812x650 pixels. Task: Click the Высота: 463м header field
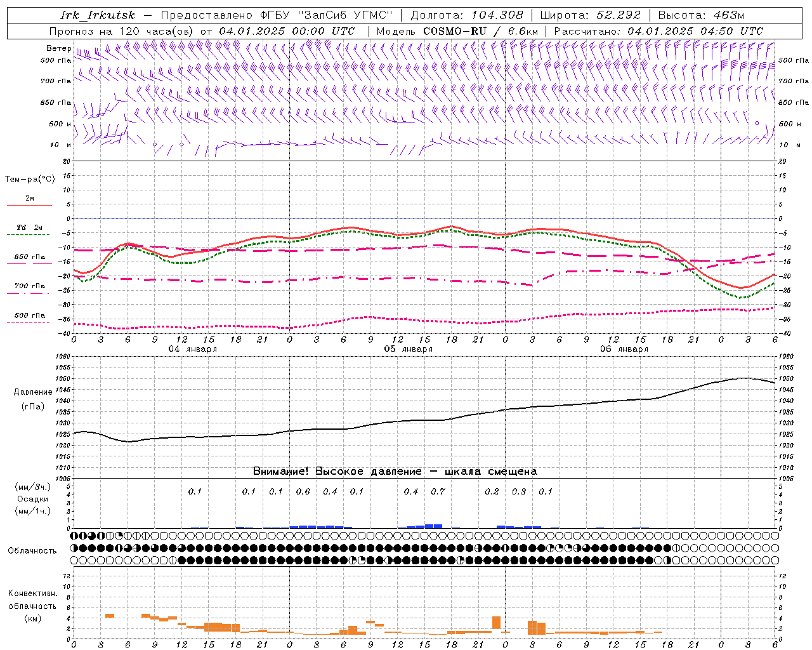701,15
